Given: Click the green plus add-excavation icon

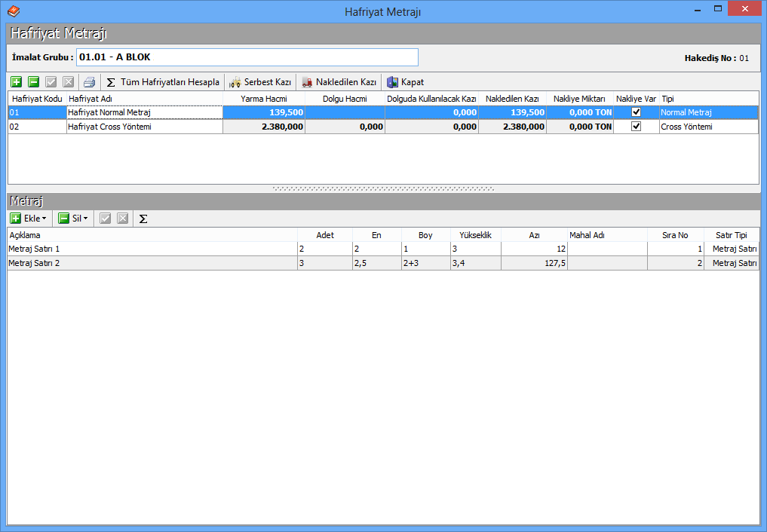Looking at the screenshot, I should click(16, 82).
